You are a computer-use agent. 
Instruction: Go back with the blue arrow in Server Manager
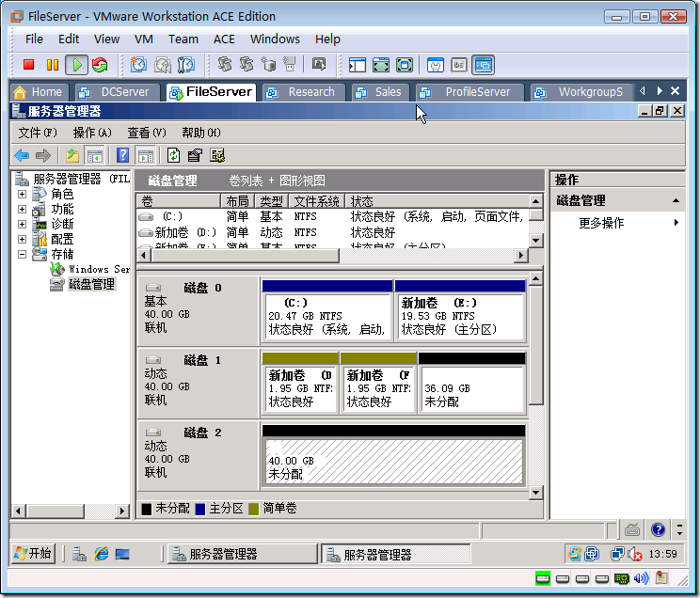(x=22, y=156)
